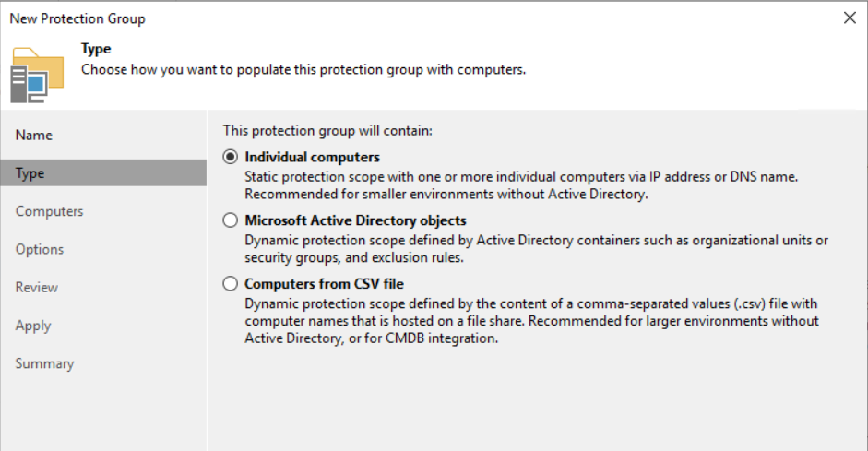Close the New Protection Group dialog

(849, 18)
